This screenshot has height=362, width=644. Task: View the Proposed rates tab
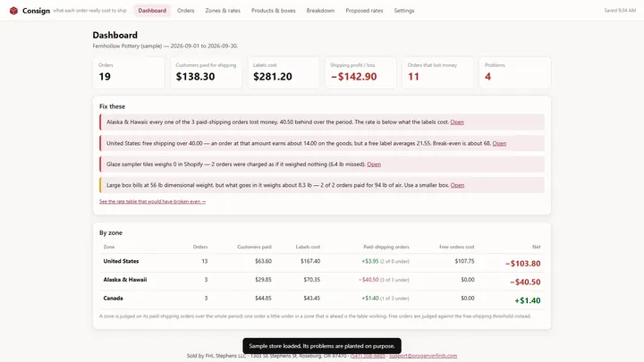click(x=364, y=11)
